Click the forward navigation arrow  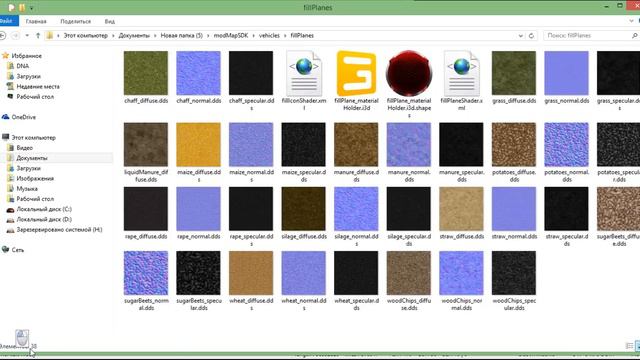[x=16, y=36]
